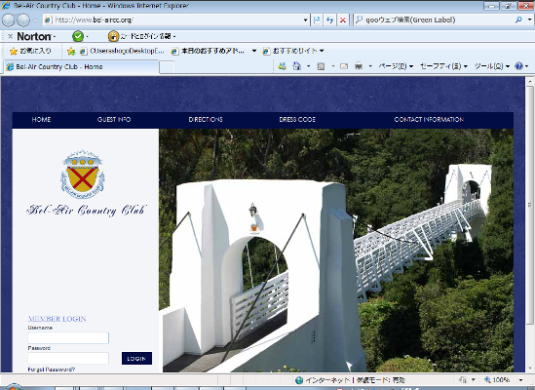Open the CUsersshogoDesktop favorite link
The height and width of the screenshot is (390, 535).
[122, 51]
